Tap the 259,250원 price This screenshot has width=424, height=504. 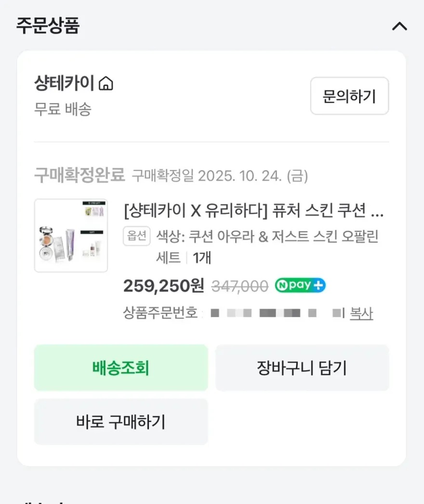(164, 286)
